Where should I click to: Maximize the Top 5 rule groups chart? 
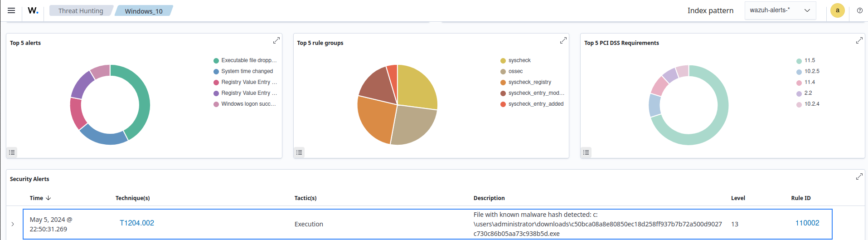coord(563,41)
